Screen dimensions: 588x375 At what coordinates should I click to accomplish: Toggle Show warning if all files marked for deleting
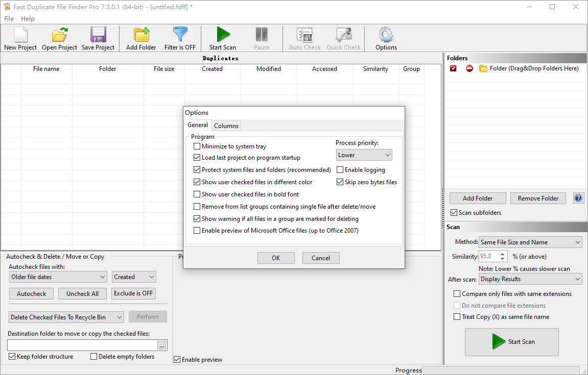(197, 218)
